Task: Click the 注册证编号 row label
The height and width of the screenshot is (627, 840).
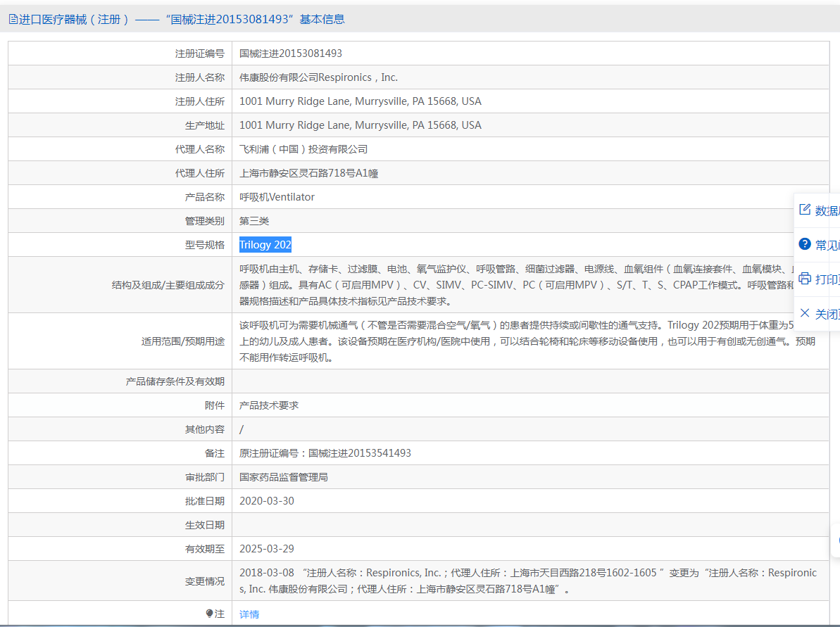Action: click(199, 53)
